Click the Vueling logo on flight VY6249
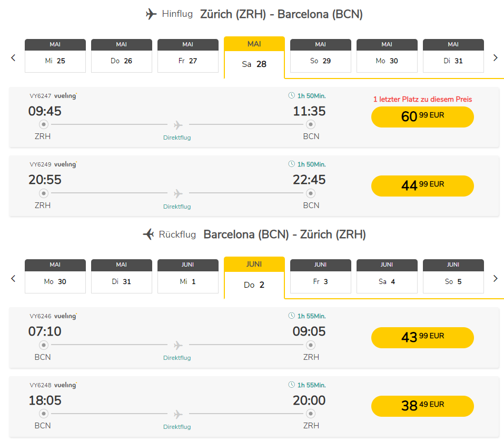The height and width of the screenshot is (441, 504). click(x=65, y=164)
